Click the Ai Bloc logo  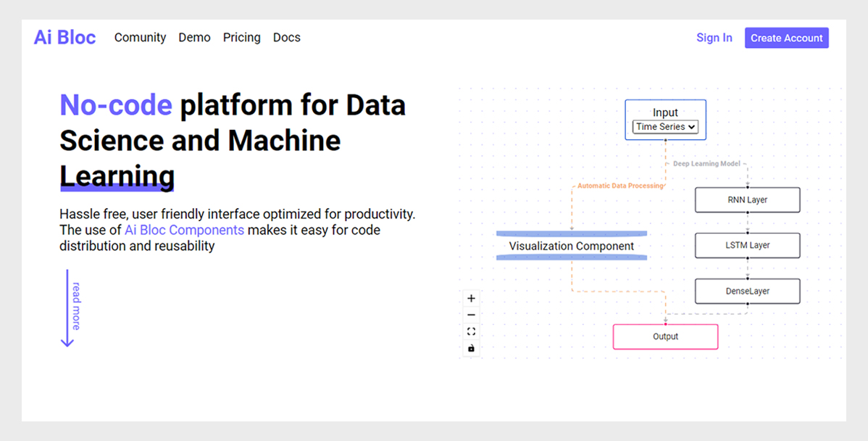coord(64,37)
